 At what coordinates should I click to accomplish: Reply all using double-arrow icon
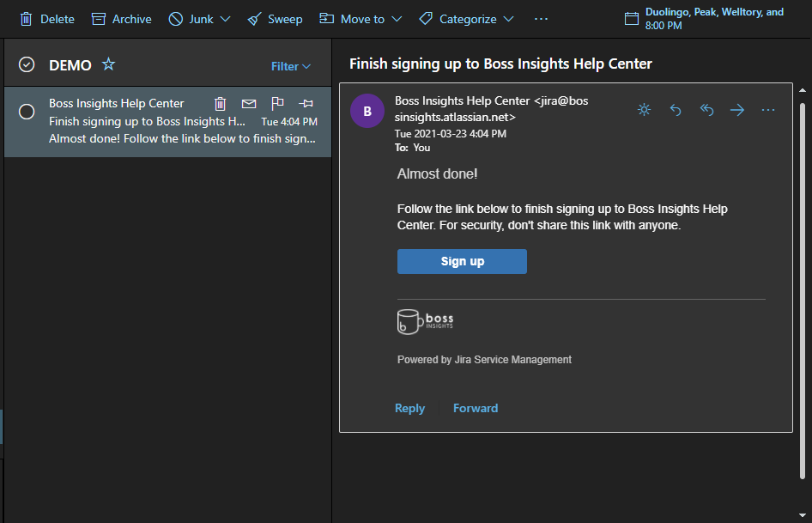(x=707, y=109)
